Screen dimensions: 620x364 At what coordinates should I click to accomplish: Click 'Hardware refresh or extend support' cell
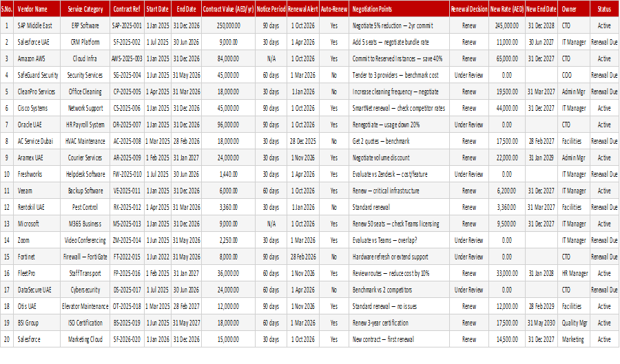pos(399,257)
